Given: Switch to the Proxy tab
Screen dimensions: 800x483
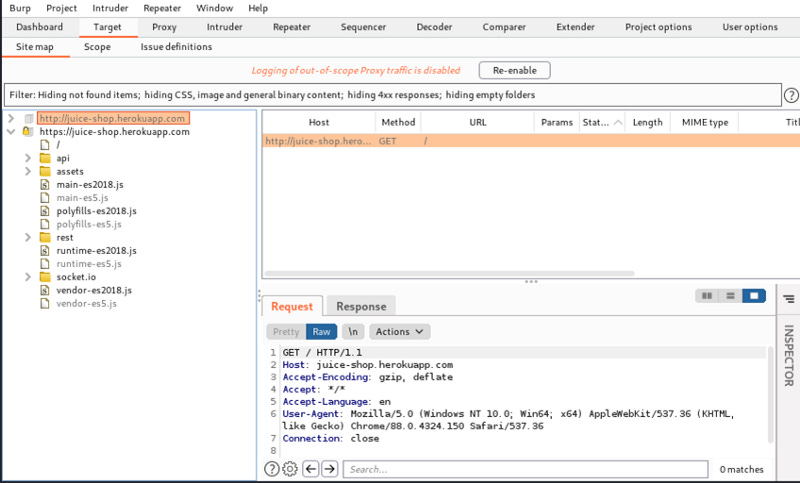Looking at the screenshot, I should click(x=164, y=27).
